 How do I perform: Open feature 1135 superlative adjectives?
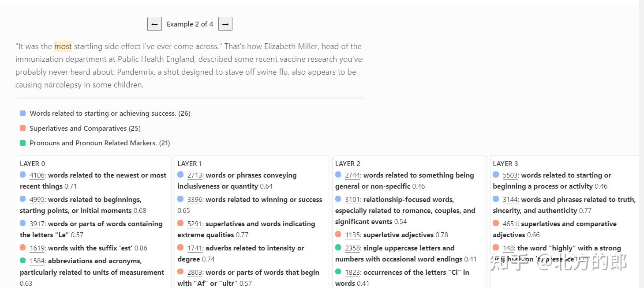tap(352, 235)
